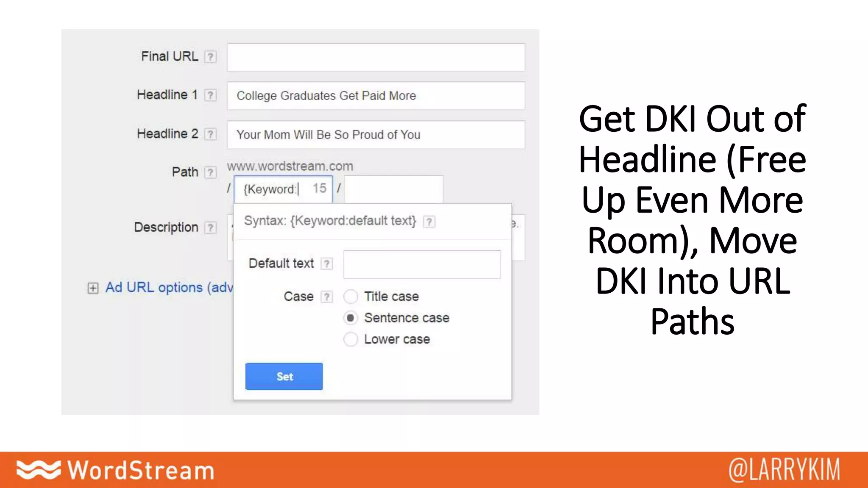
Task: Click the WordStream logo in footer
Action: 115,470
